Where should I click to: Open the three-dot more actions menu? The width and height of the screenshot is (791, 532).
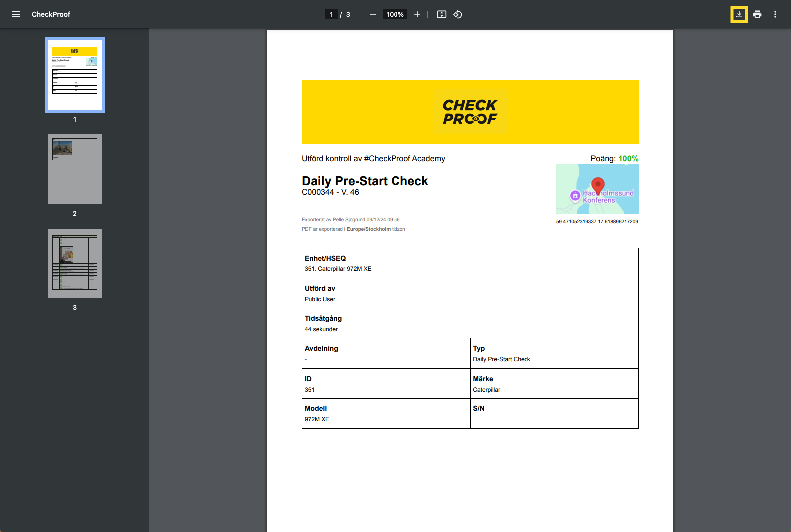tap(775, 14)
